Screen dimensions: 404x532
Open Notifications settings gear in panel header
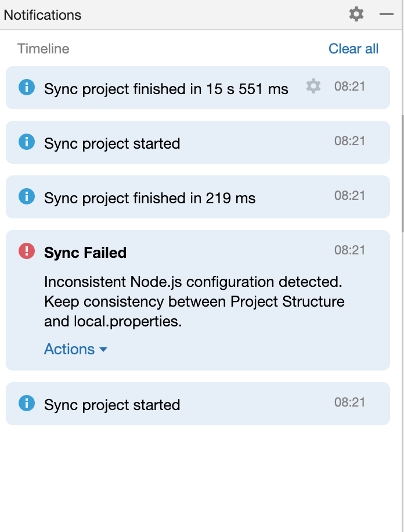(356, 14)
